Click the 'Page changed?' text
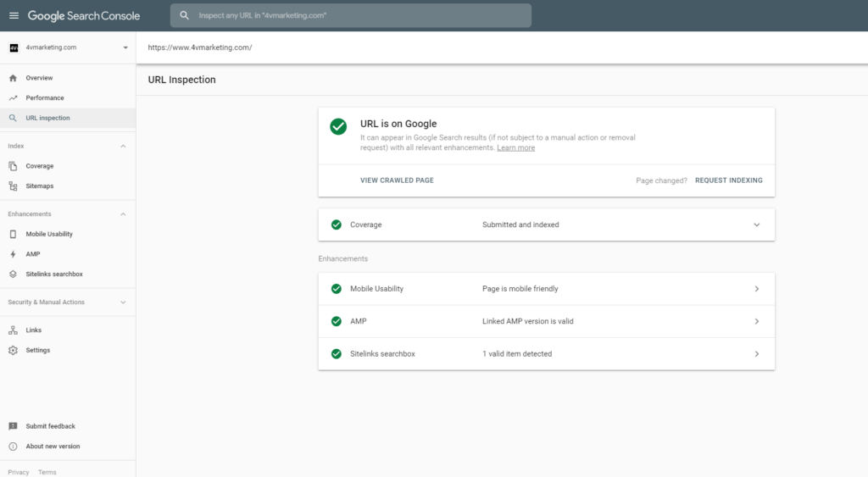Screen dimensions: 868x477 (x=661, y=180)
